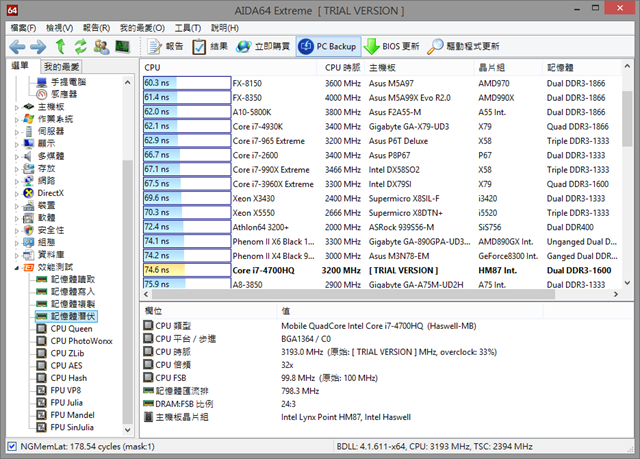The width and height of the screenshot is (640, 459).
Task: Click the 結果 results button
Action: [x=210, y=47]
